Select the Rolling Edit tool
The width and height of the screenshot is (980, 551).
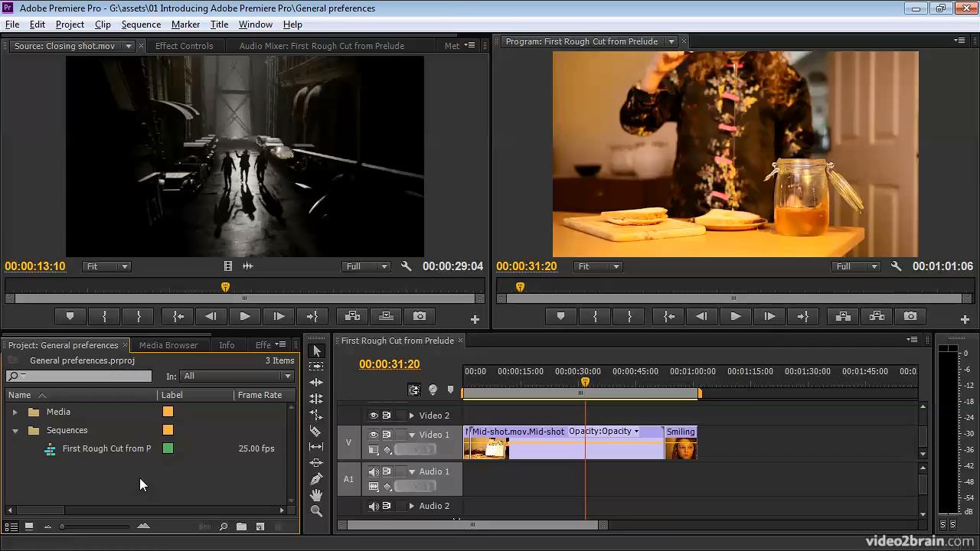tap(316, 399)
